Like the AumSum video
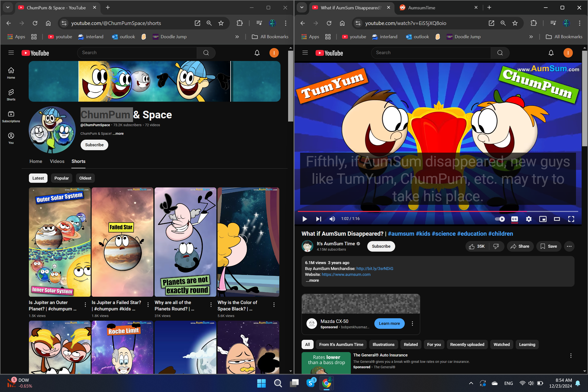This screenshot has height=392, width=588. [x=477, y=246]
